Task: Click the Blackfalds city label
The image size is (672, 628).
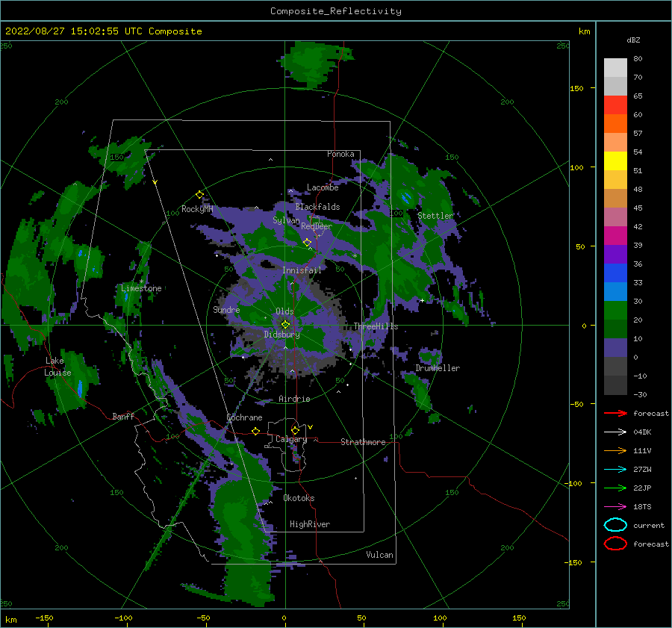Action: [x=317, y=207]
